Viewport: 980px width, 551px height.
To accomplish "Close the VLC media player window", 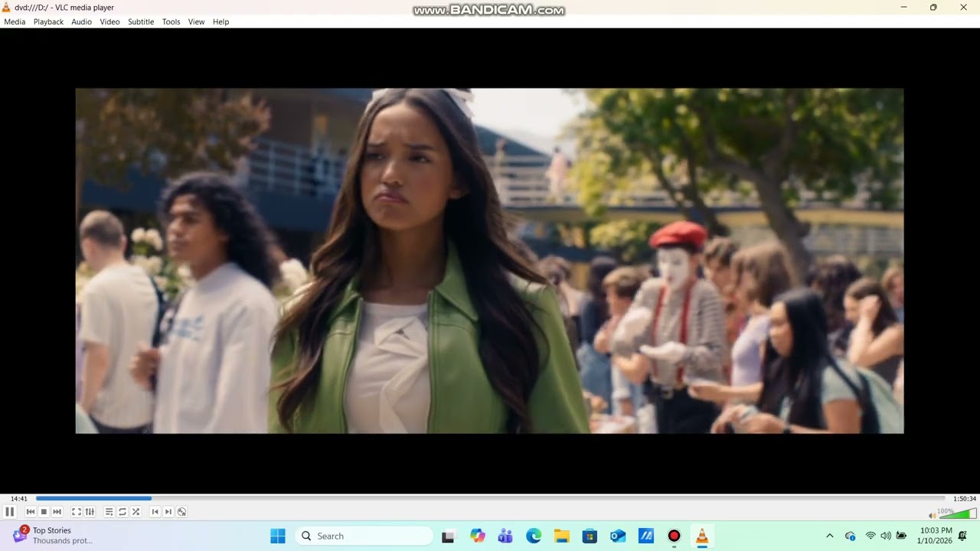I will tap(963, 8).
